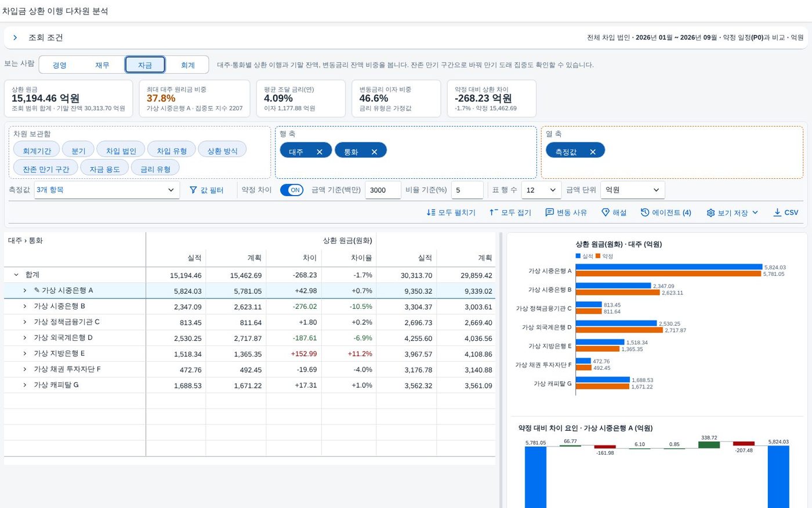
Task: Click the pencil icon on 가상 시중은행 A
Action: (37, 290)
